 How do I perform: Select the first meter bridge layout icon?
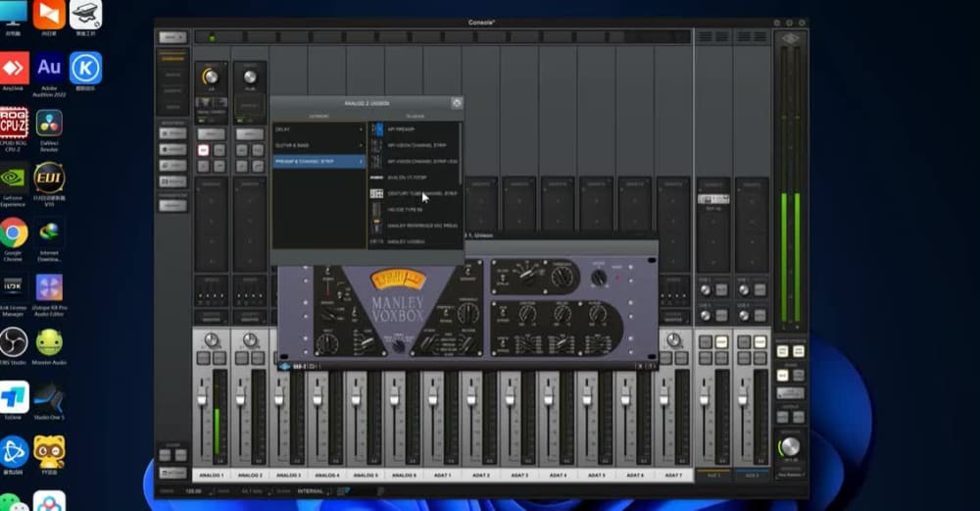tap(705, 37)
